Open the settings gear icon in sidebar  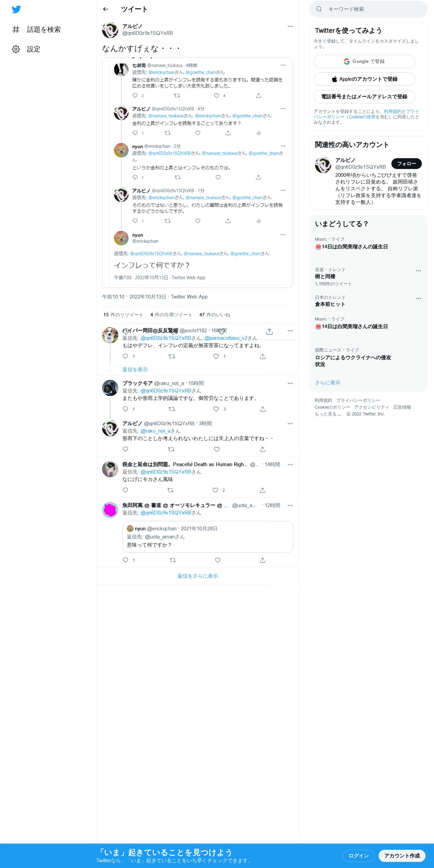coord(16,49)
